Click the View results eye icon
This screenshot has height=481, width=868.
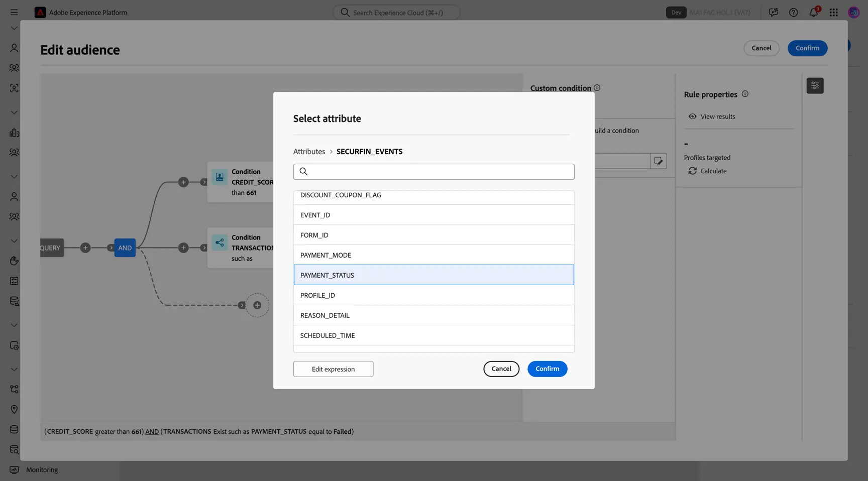[x=692, y=116]
